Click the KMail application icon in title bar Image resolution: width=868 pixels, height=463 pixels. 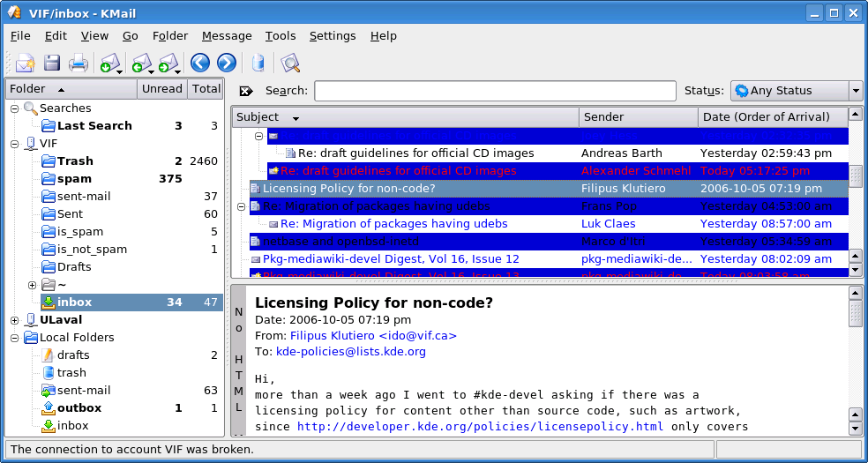coord(14,12)
